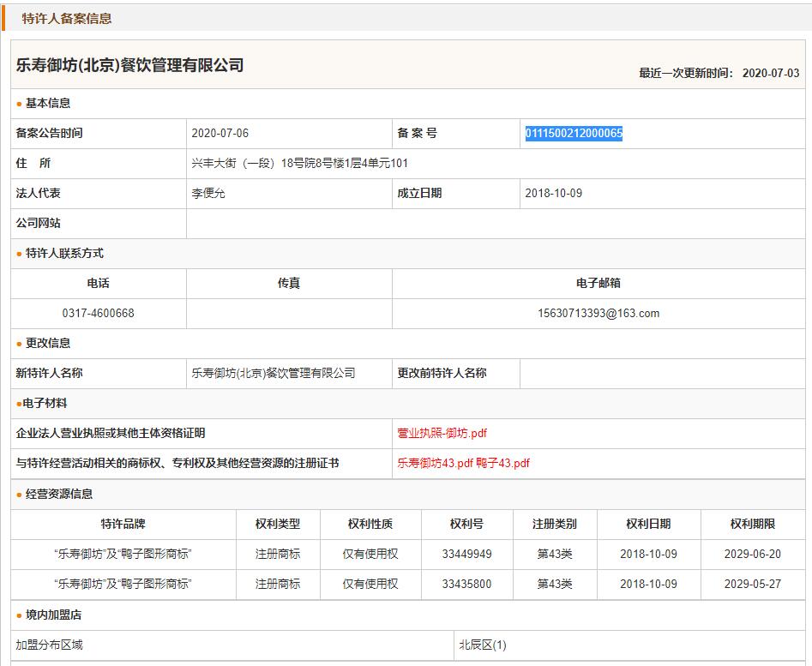Select the 权利期限 2029-06-20 cell
This screenshot has width=812, height=666.
(752, 555)
